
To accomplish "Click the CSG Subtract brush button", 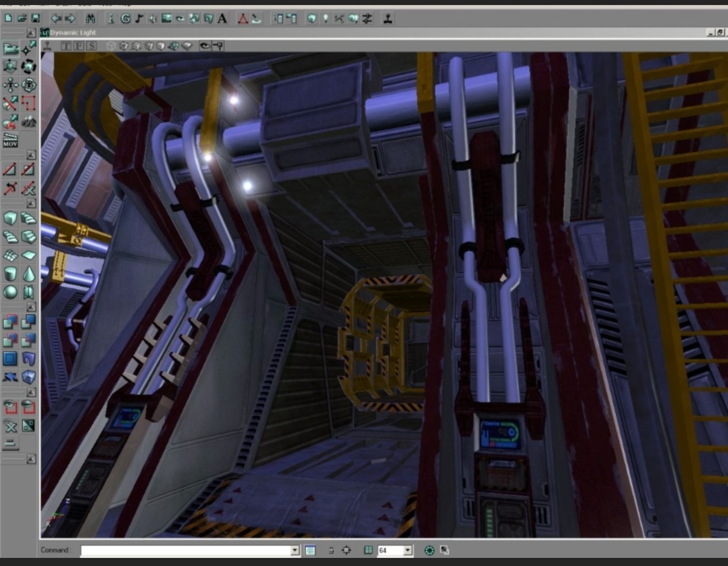I will tap(29, 322).
